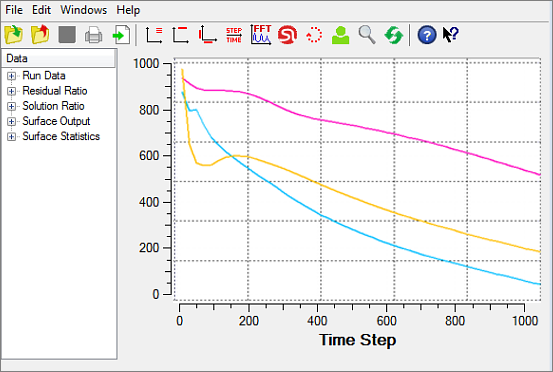
Task: Expand the Run Data tree node
Action: click(11, 76)
